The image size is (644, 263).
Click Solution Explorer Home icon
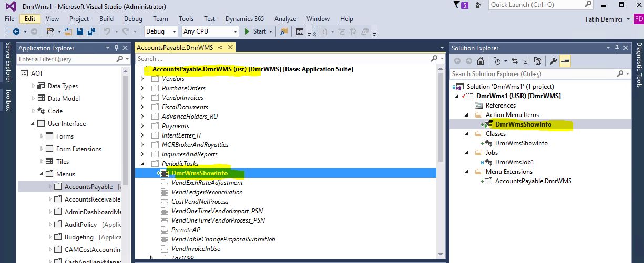click(x=481, y=61)
